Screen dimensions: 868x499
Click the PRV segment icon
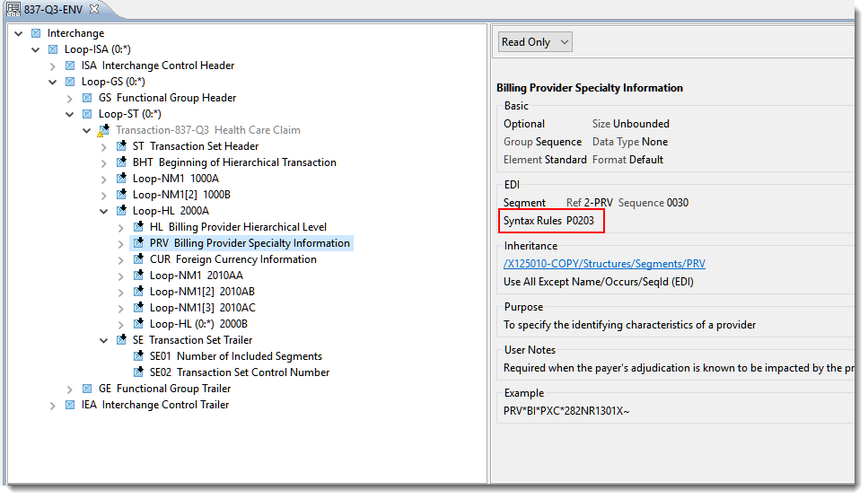(x=138, y=243)
